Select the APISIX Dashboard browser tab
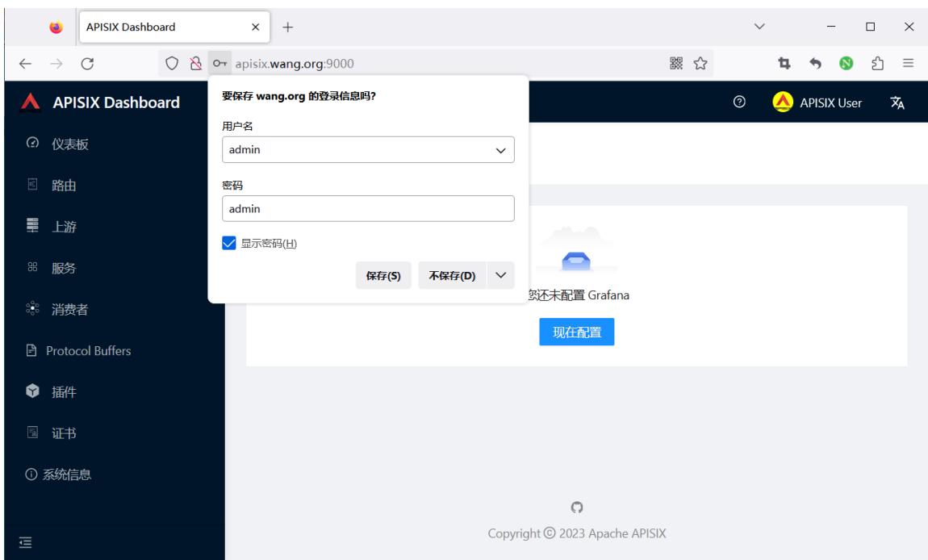Viewport: 928px width, 560px height. coord(174,27)
